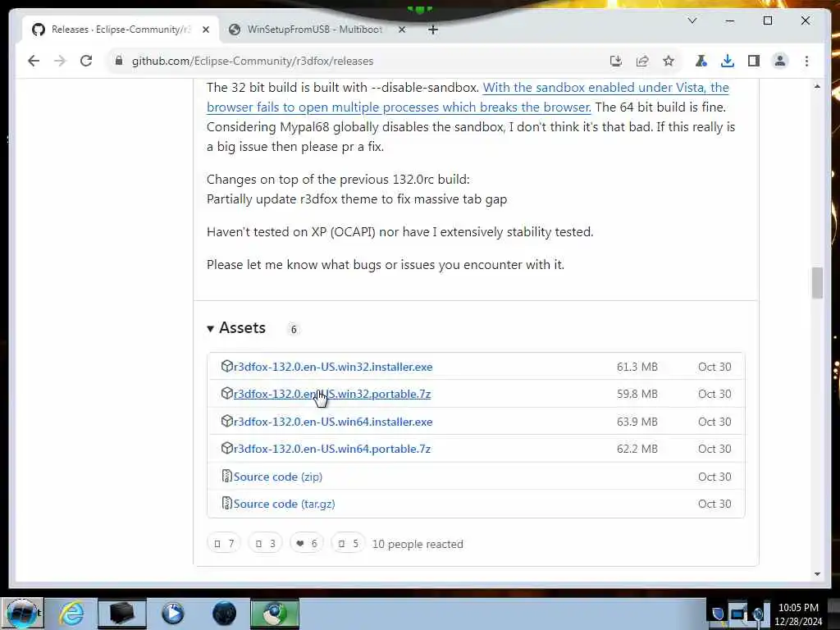The height and width of the screenshot is (630, 840).
Task: Click the reaction button showing 5
Action: pos(348,544)
